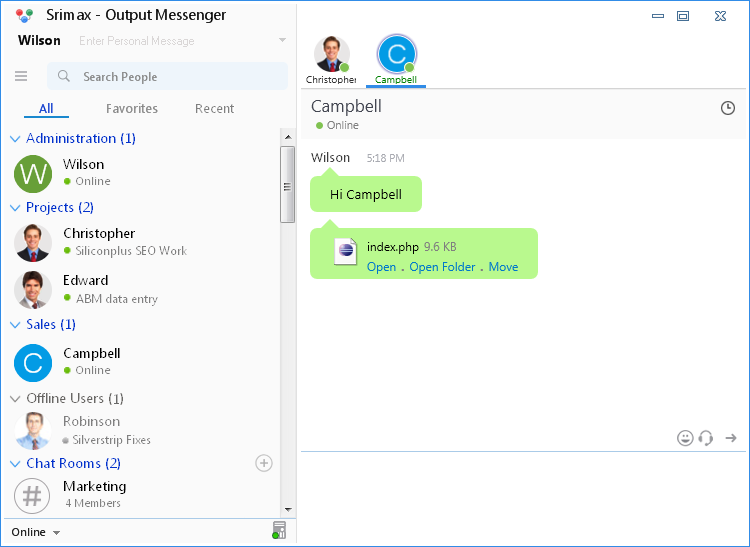The height and width of the screenshot is (547, 750).
Task: Click the Open Folder link
Action: tap(442, 267)
